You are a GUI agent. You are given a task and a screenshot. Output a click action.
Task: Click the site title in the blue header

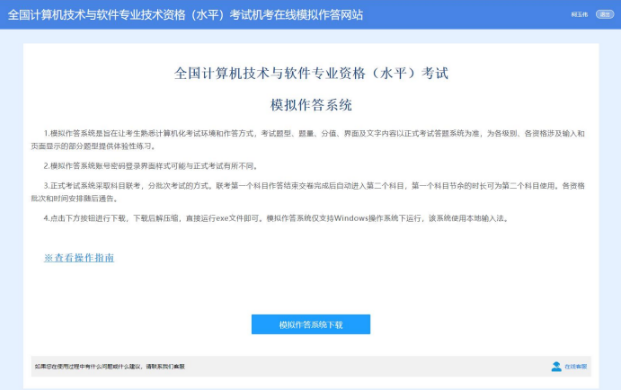coord(185,15)
